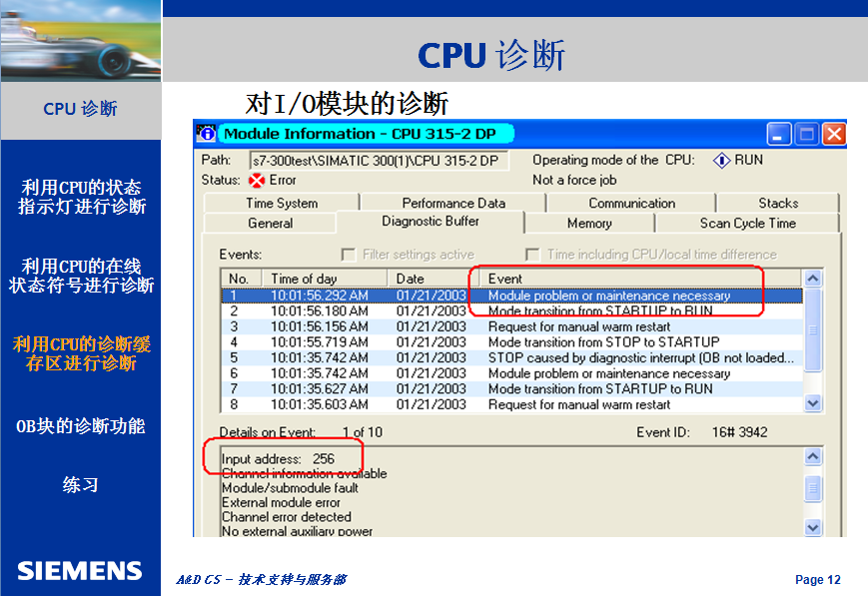Select event 3 Request for manual warm restart

click(512, 326)
